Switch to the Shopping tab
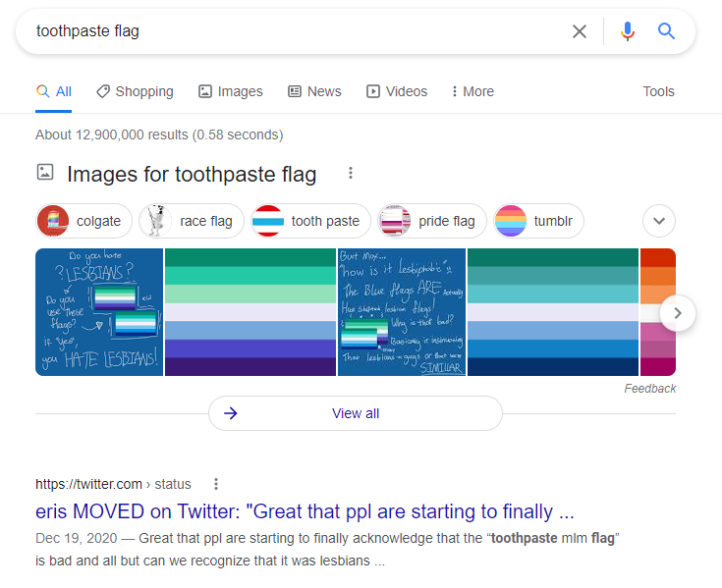 click(135, 91)
